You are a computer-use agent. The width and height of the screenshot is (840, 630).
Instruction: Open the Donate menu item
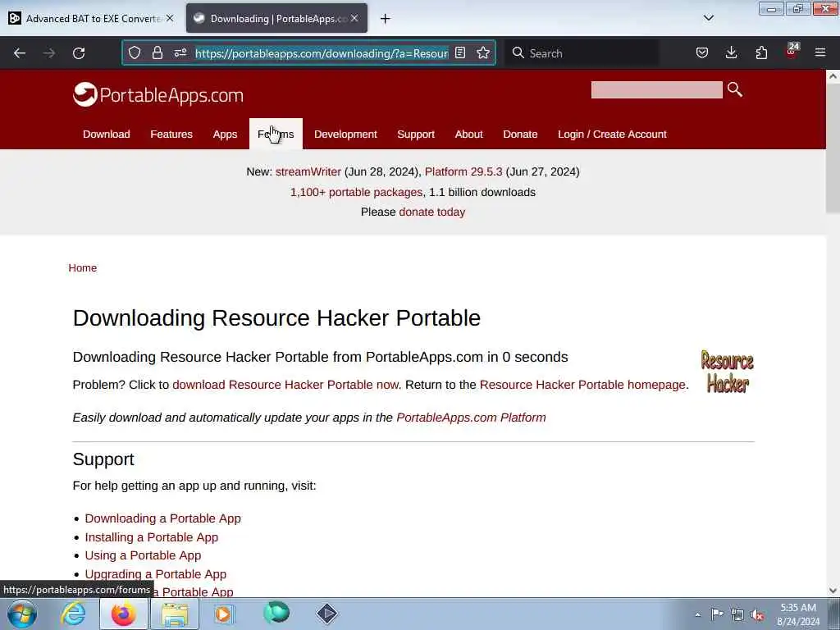tap(520, 134)
